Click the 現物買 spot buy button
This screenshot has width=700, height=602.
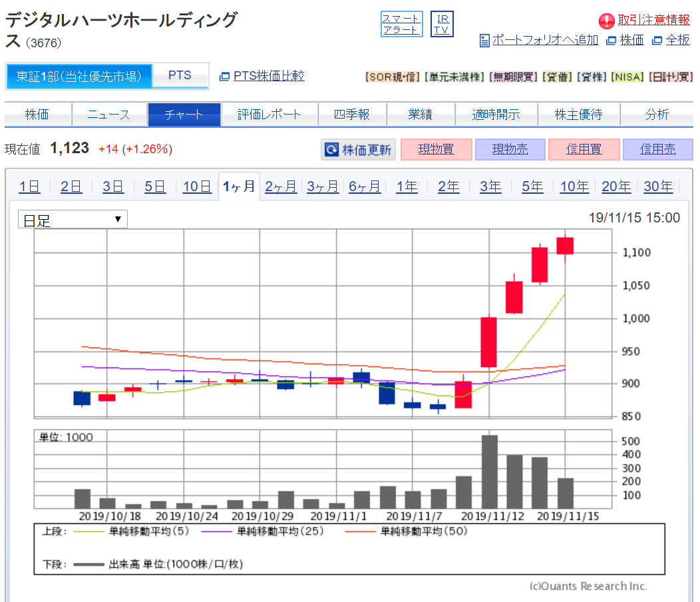click(436, 149)
